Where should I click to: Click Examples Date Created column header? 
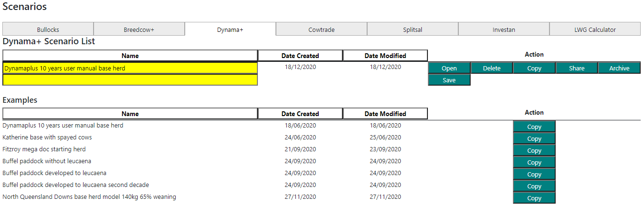[300, 114]
